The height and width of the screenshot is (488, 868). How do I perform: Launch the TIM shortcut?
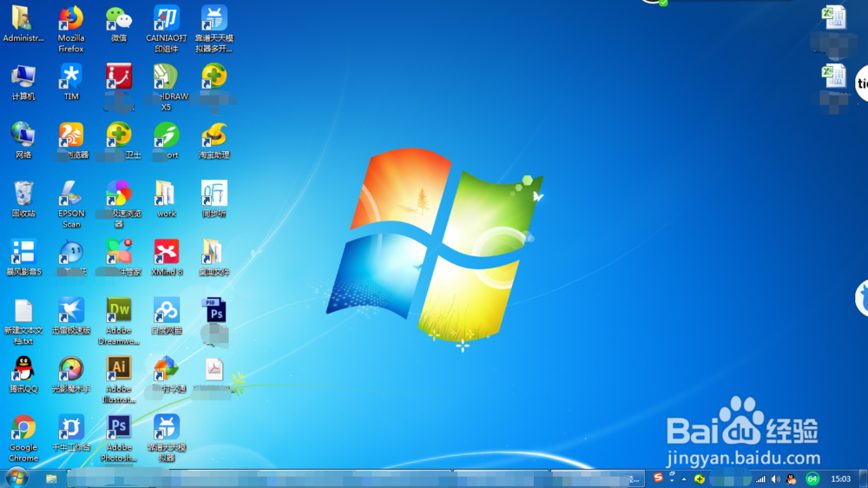[x=71, y=82]
